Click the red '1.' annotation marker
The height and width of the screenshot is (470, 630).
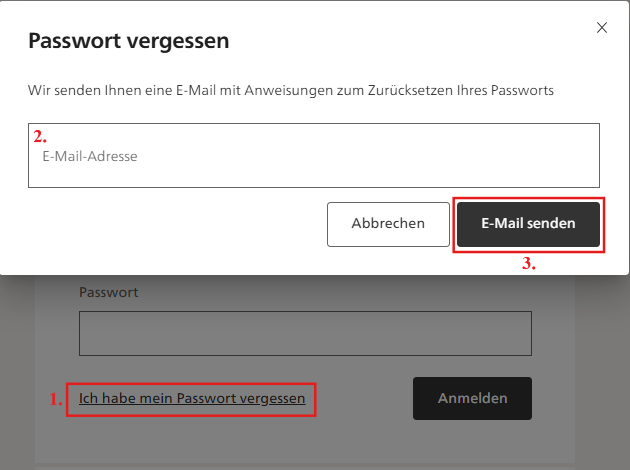click(x=56, y=399)
